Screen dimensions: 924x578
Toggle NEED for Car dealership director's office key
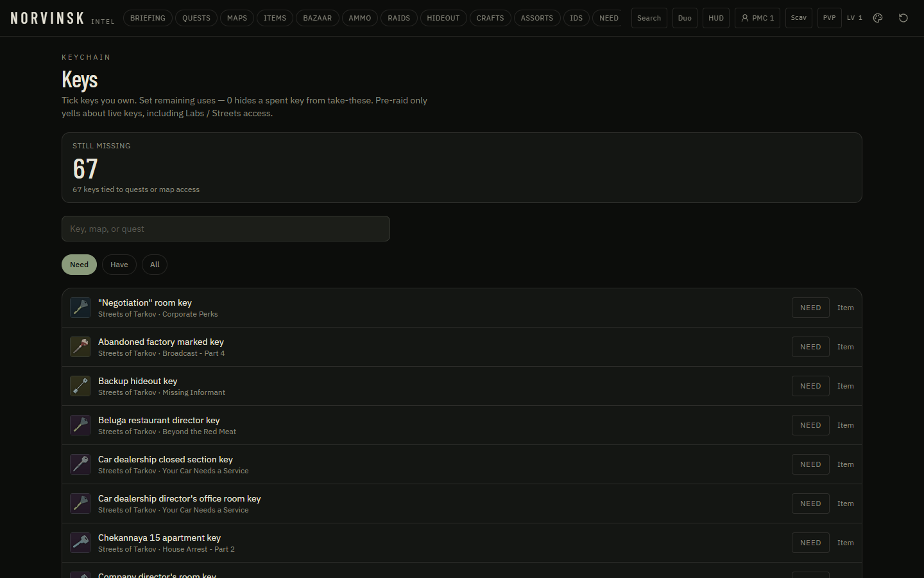pos(810,504)
